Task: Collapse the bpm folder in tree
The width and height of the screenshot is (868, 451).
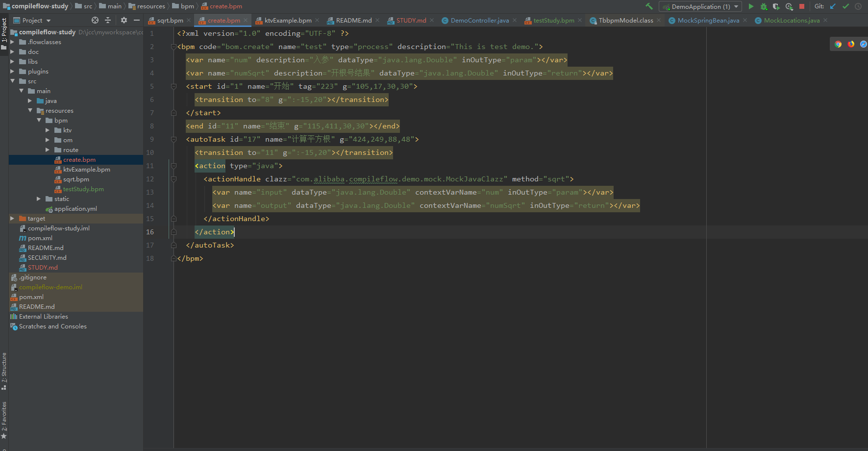Action: [x=39, y=121]
